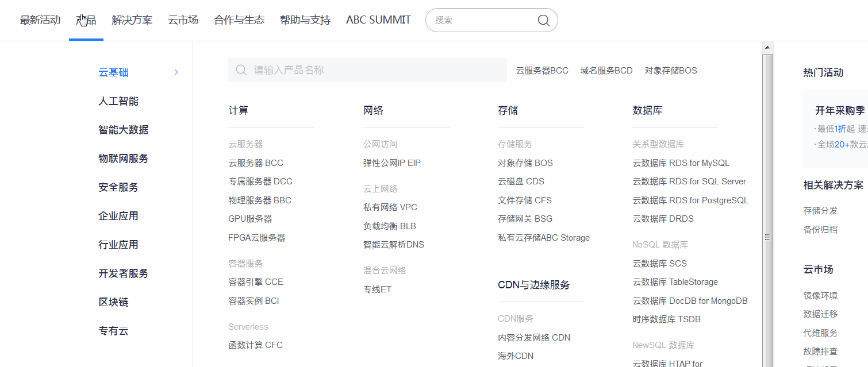
Task: Open 云数据库 RDS for PostgreSQL link
Action: click(690, 200)
